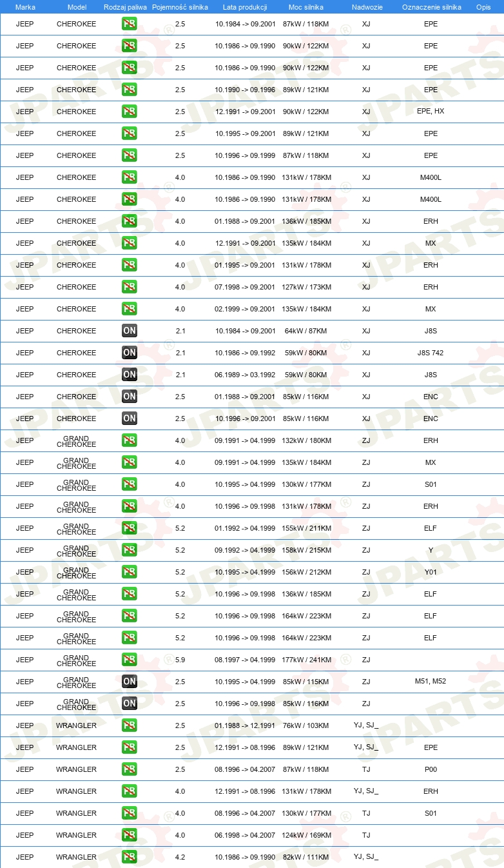Select JEEP cell in the J8S 742 row
This screenshot has height=868, width=504.
click(x=25, y=353)
